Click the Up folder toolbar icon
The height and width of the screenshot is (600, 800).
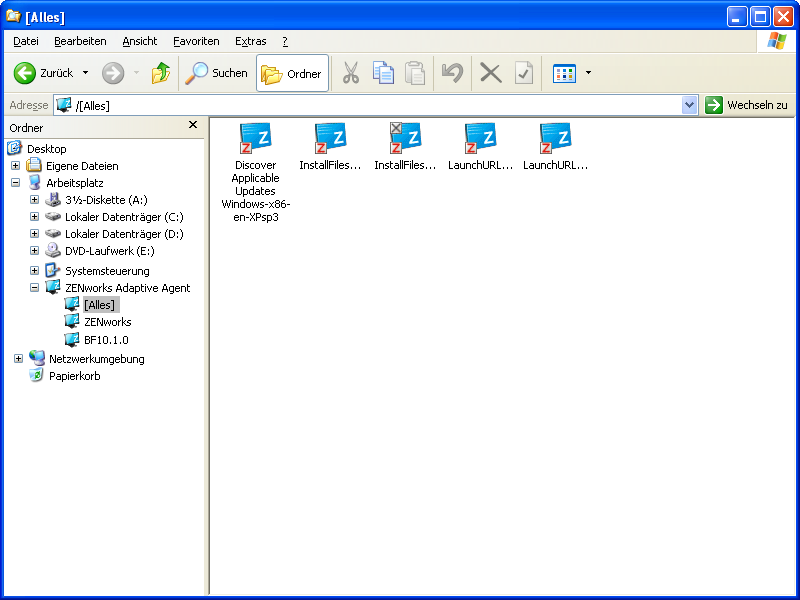[160, 73]
